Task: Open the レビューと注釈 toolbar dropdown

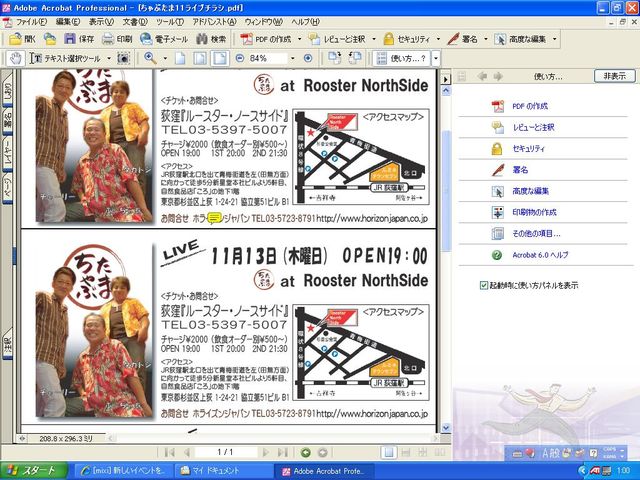Action: [374, 39]
